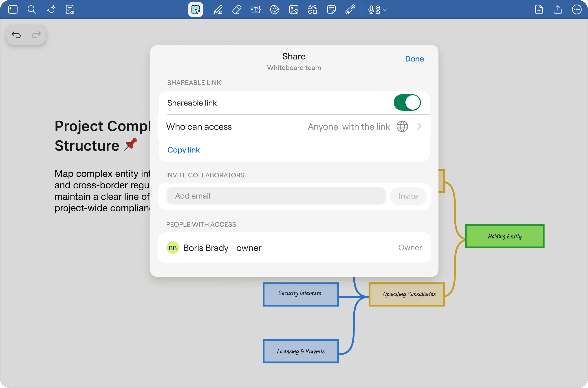Viewport: 588px width, 388px height.
Task: Open the Shapes tool
Action: [x=313, y=10]
